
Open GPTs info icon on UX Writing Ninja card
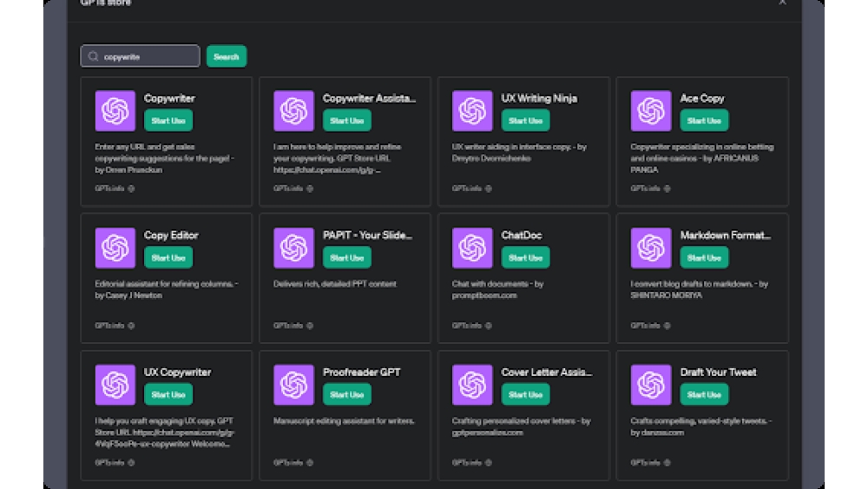click(488, 188)
